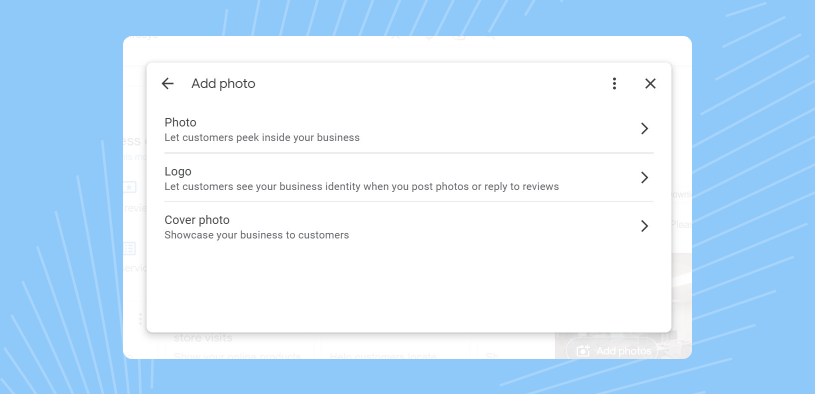Viewport: 815px width, 394px height.
Task: Click 'Let customers peek inside your business' text
Action: pyautogui.click(x=262, y=138)
